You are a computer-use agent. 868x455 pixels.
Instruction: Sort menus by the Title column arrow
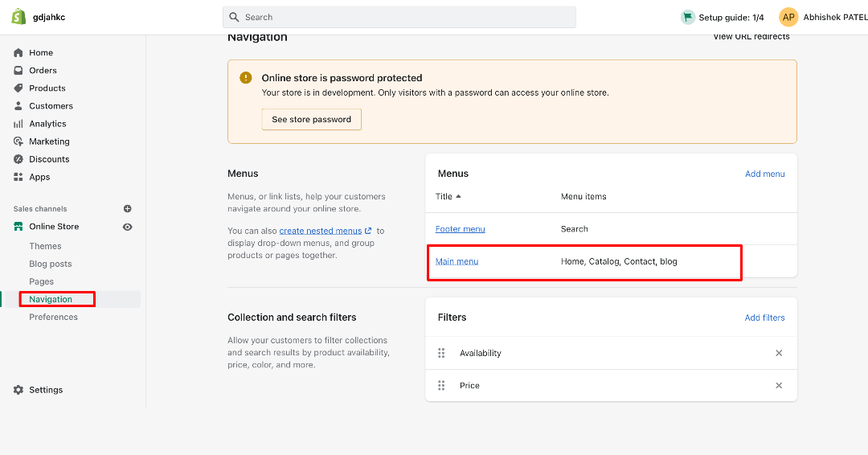[458, 196]
